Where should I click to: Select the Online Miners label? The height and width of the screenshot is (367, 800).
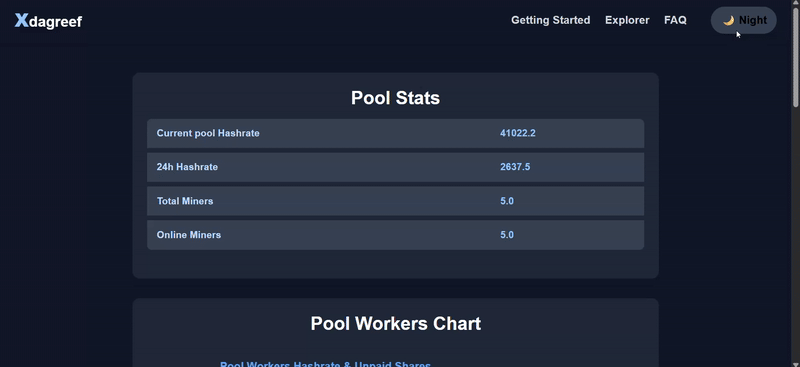pos(188,235)
